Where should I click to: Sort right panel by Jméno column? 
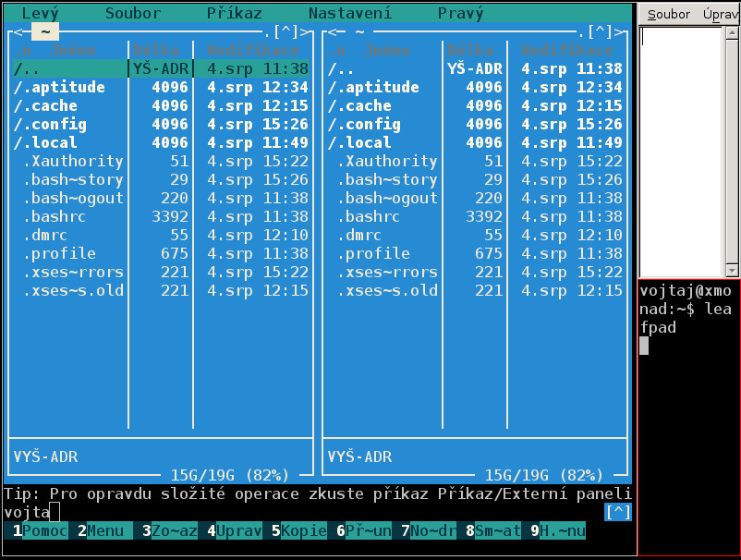click(x=387, y=50)
